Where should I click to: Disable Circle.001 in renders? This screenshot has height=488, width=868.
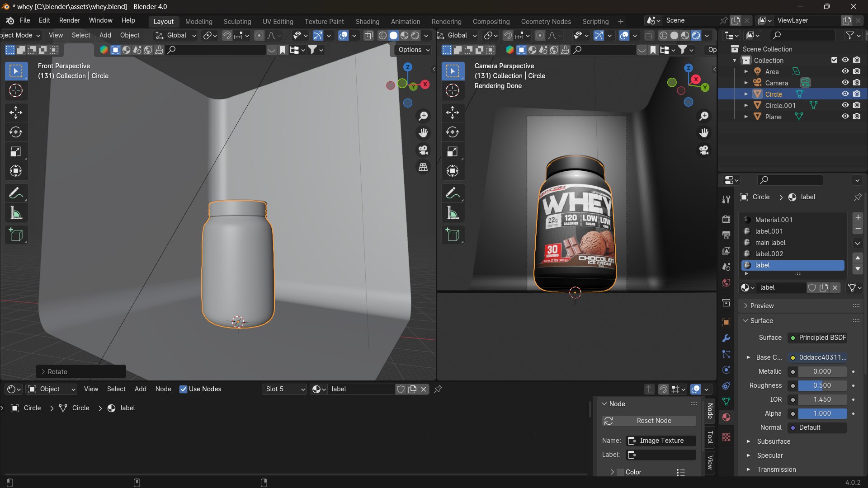pyautogui.click(x=857, y=105)
